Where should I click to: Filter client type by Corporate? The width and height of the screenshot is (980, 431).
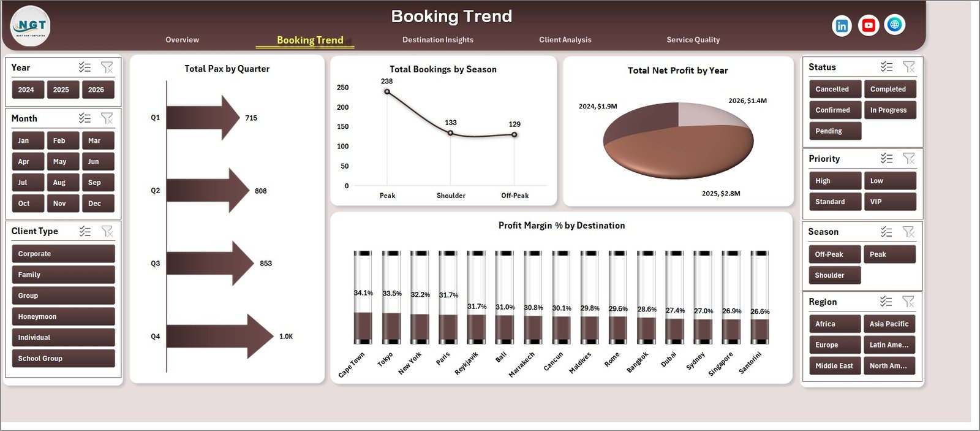[x=63, y=254]
